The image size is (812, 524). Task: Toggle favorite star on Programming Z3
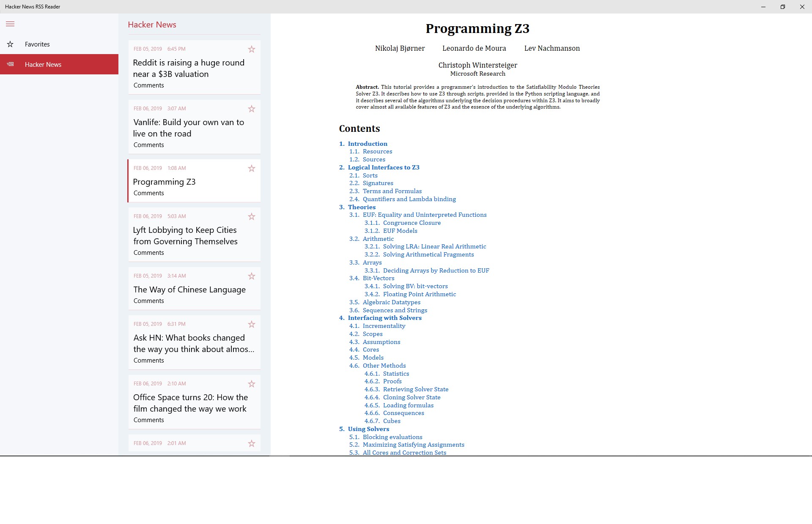coord(252,169)
